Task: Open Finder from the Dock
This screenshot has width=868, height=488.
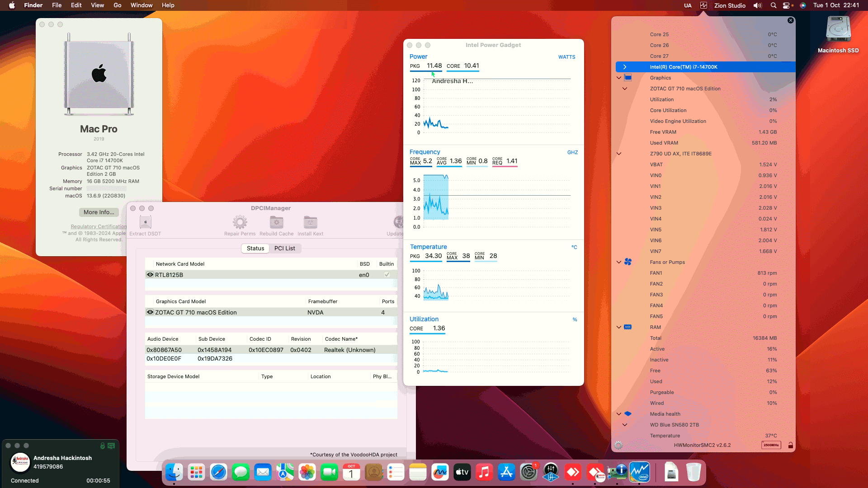Action: point(174,473)
